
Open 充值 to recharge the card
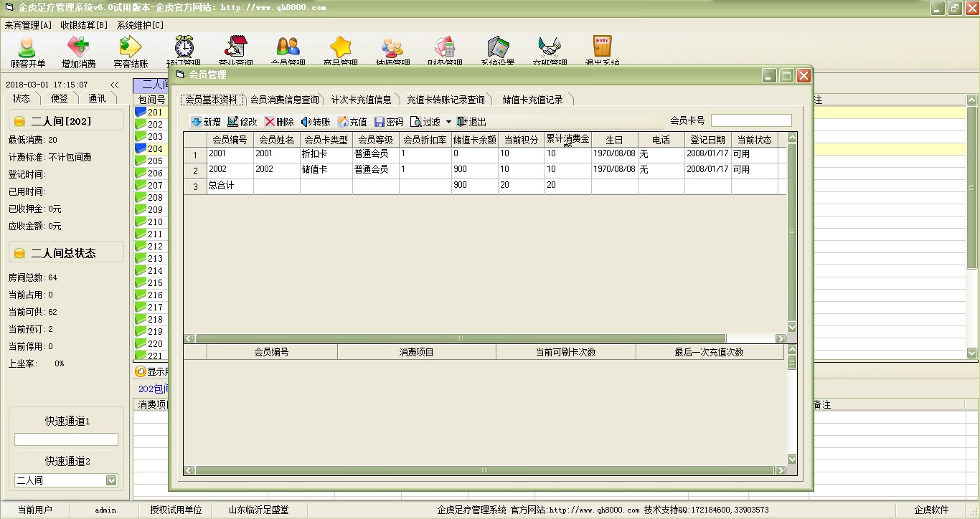(x=352, y=122)
